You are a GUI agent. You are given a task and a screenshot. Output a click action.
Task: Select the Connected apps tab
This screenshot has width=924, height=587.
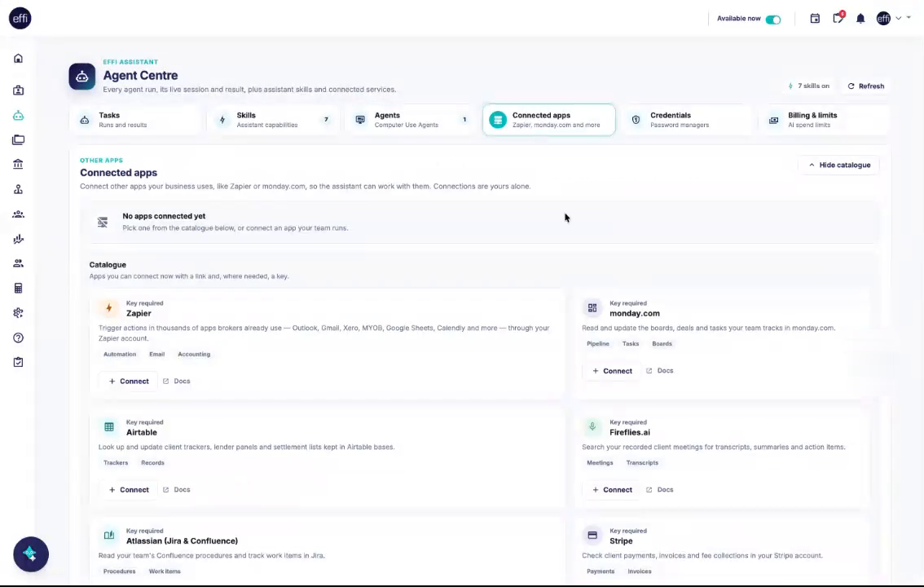coord(548,120)
